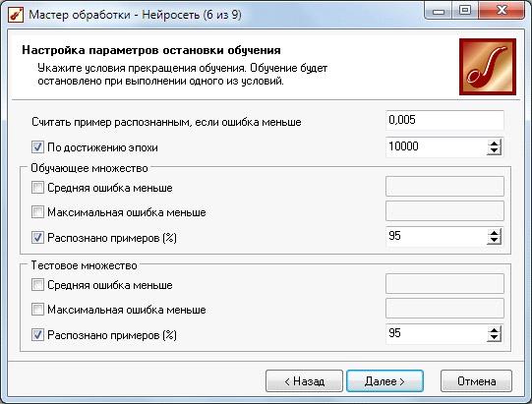The image size is (532, 404).
Task: Increase training set recognized percent spinner
Action: [x=495, y=233]
